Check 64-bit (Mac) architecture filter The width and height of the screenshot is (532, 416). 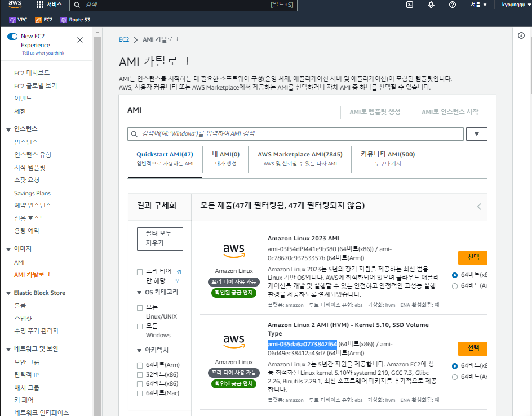139,393
